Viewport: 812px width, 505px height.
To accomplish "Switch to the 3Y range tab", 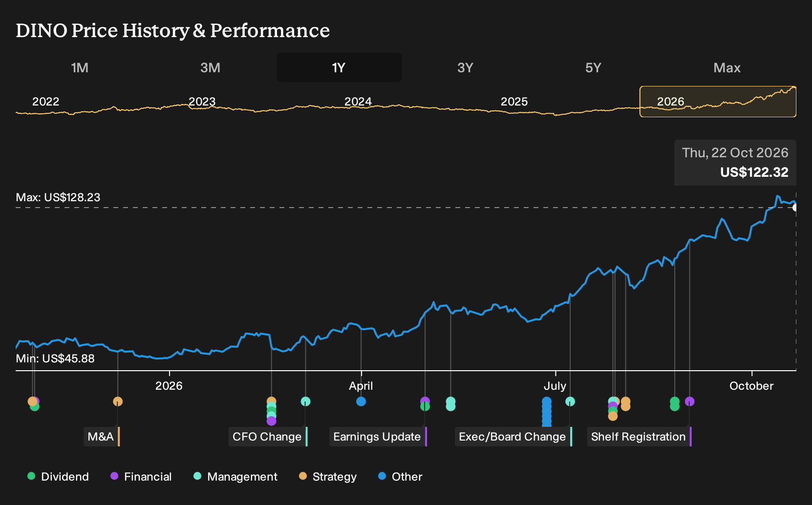I will point(465,67).
